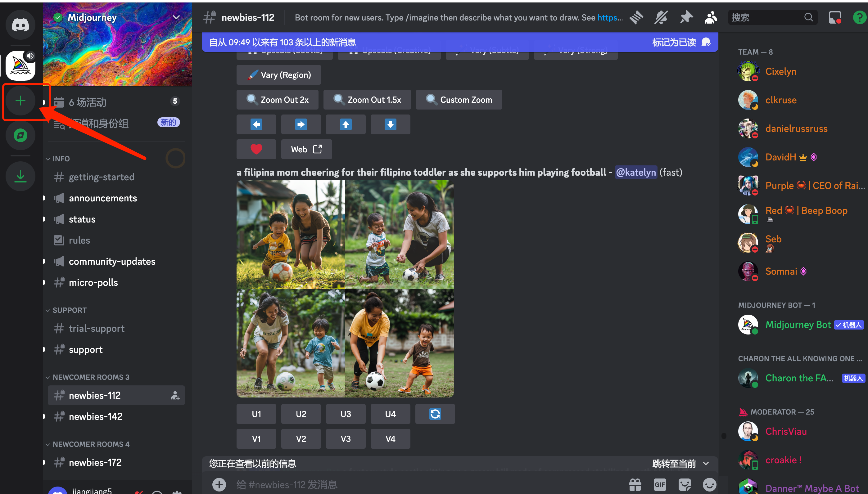This screenshot has height=494, width=868.
Task: Open the 6 events item
Action: pyautogui.click(x=116, y=102)
